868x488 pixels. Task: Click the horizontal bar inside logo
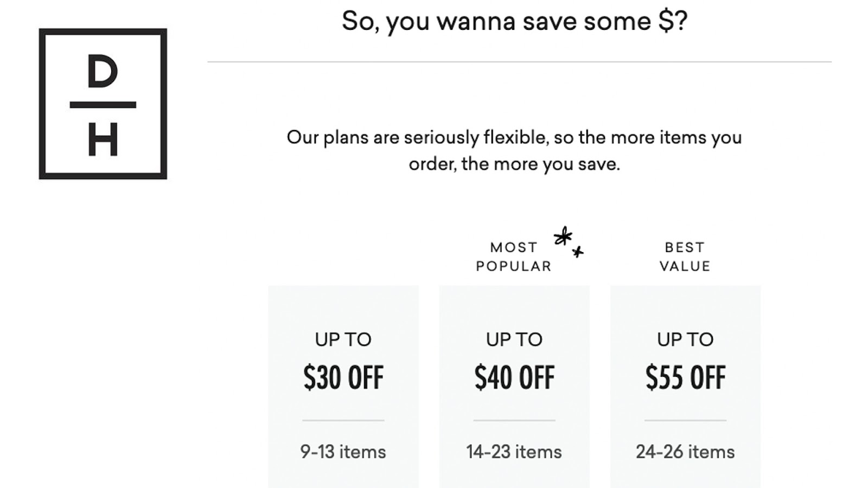(x=103, y=105)
